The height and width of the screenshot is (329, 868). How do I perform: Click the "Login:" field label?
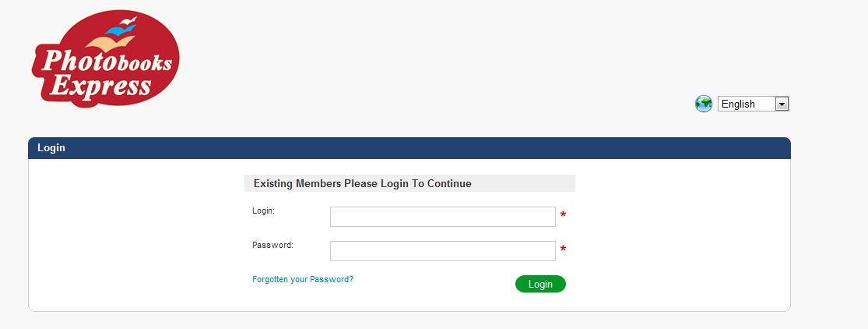pos(264,211)
